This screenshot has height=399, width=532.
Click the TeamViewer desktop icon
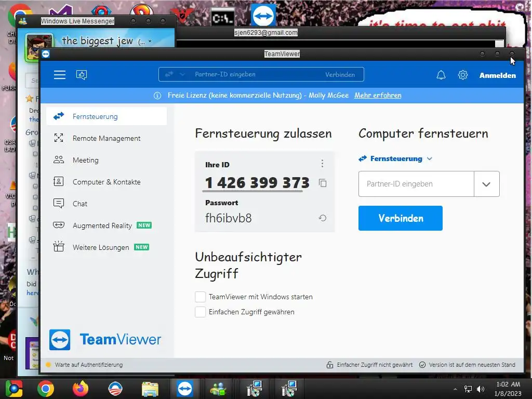(x=263, y=16)
